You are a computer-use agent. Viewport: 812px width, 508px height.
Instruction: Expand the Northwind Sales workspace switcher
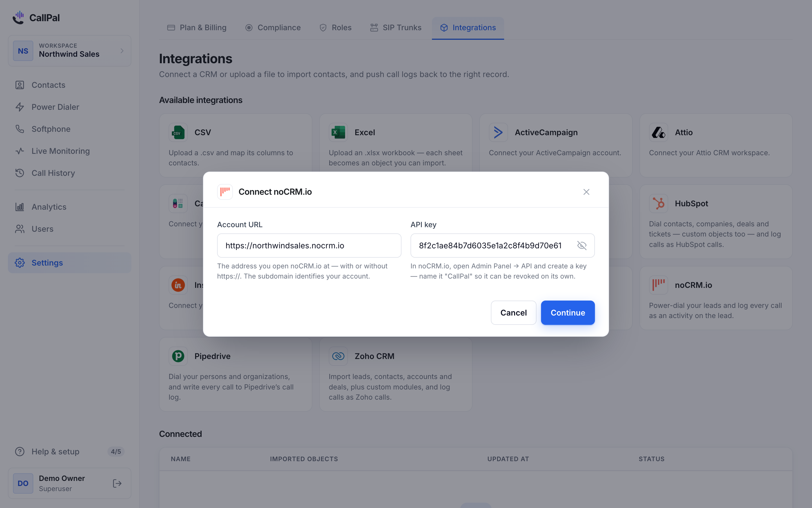click(69, 51)
